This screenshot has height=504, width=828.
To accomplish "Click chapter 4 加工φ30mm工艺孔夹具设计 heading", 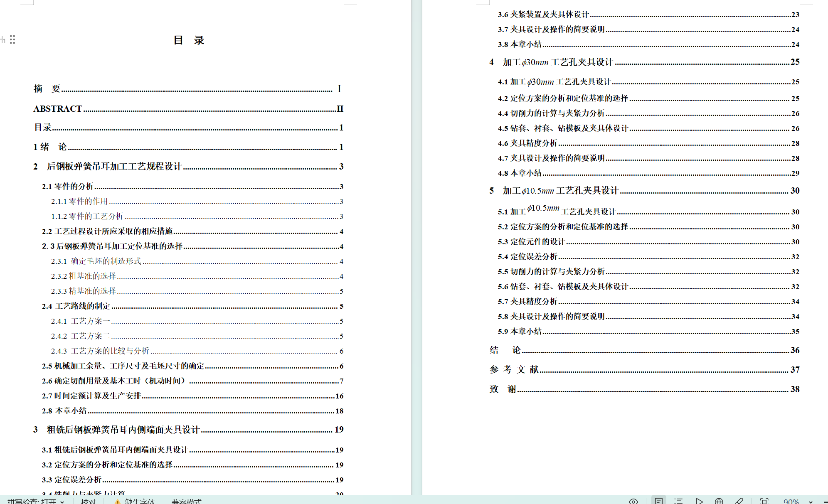I will coord(644,62).
